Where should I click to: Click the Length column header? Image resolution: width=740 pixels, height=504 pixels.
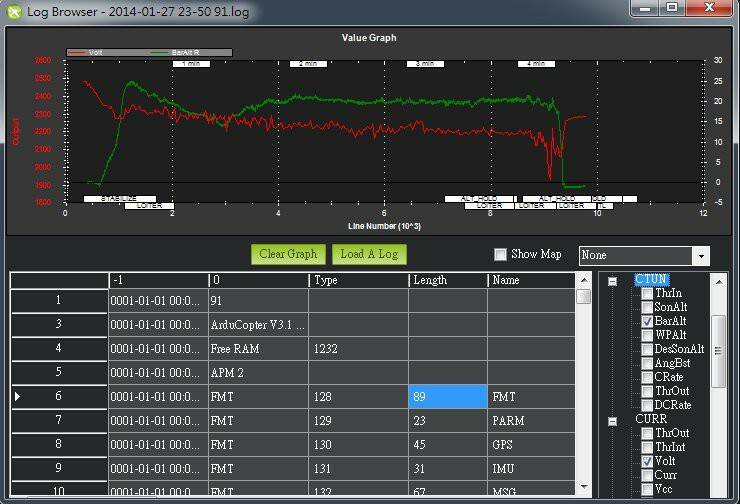(x=448, y=280)
